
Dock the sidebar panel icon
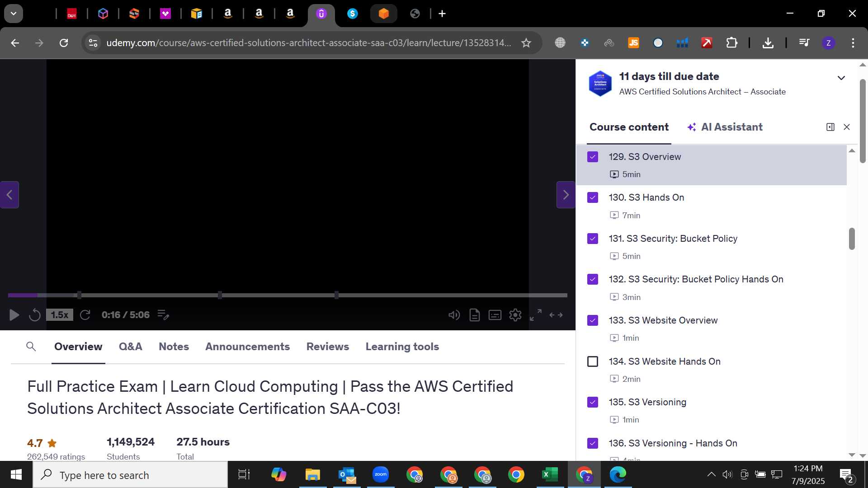[830, 127]
